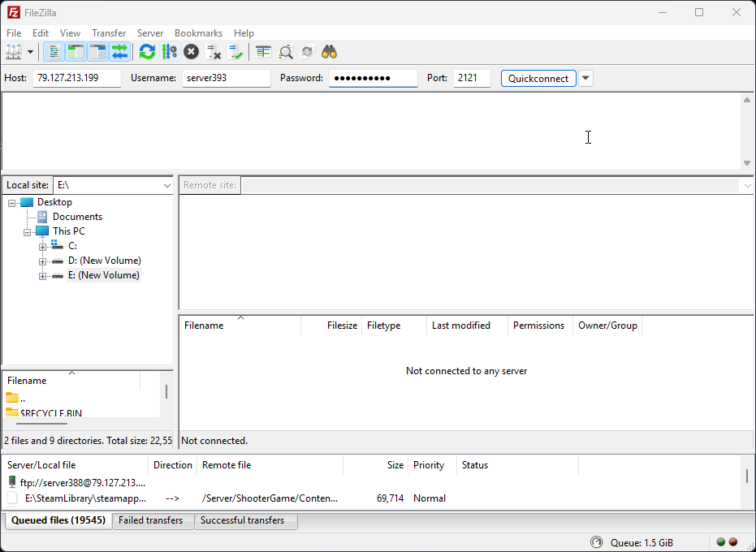Click the Documents icon in the tree
Screen dimensions: 756x552
point(42,217)
